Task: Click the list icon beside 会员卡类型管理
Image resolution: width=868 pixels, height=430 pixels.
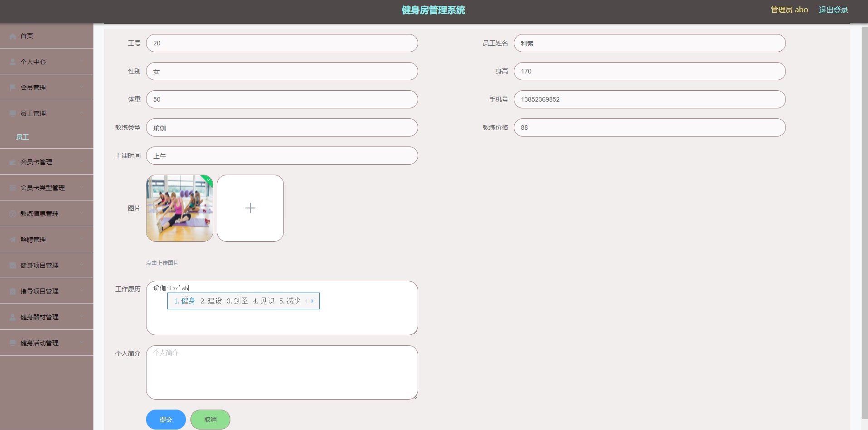Action: (12, 187)
